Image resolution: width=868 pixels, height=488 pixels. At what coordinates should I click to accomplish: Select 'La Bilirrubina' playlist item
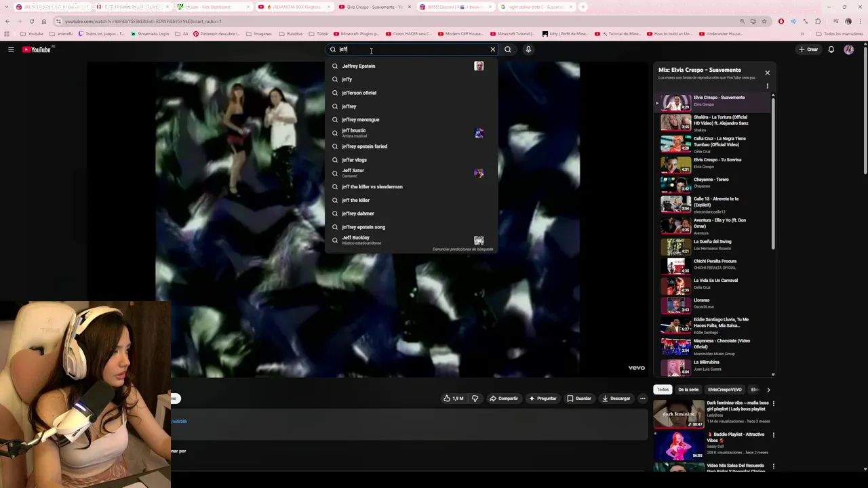(712, 366)
